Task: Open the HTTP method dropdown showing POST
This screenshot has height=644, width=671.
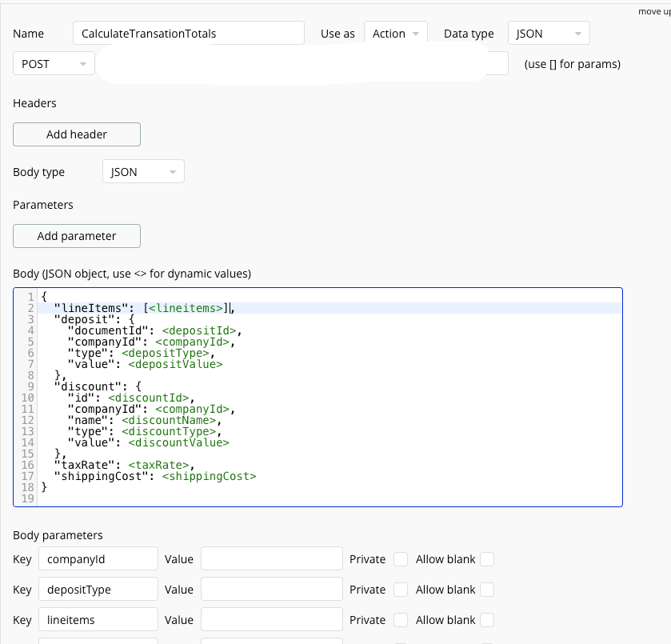Action: tap(52, 62)
